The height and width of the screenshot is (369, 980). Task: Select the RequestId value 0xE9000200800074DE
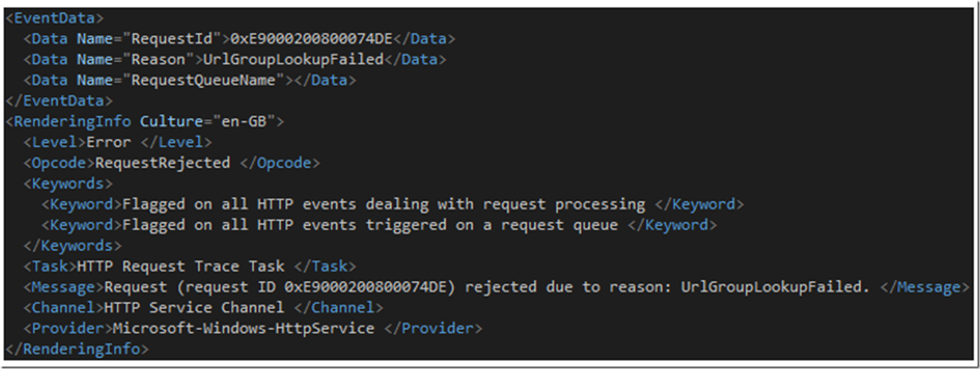coord(311,39)
